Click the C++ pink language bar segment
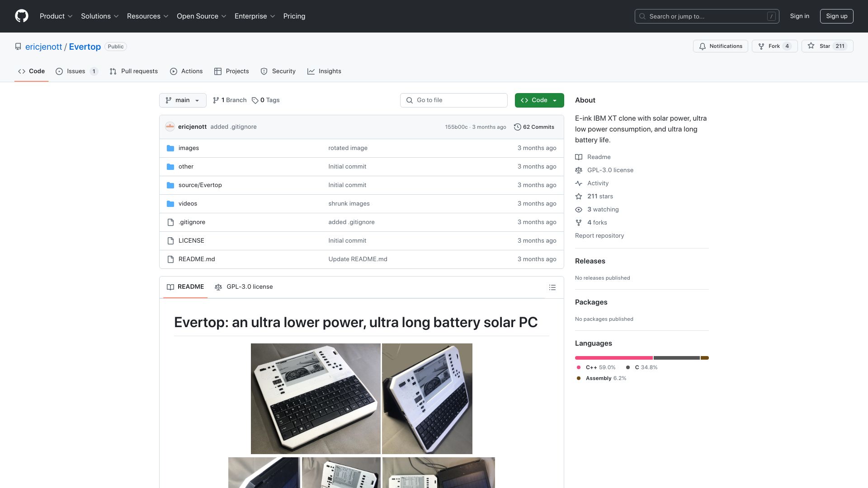Viewport: 868px width, 488px height. pyautogui.click(x=614, y=358)
